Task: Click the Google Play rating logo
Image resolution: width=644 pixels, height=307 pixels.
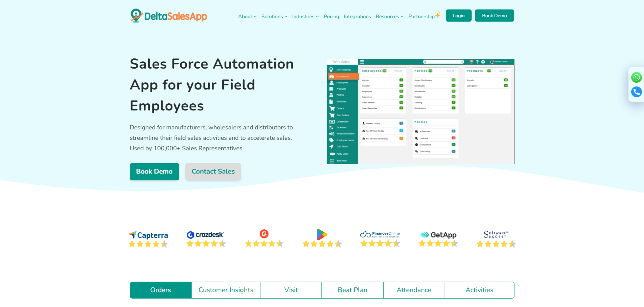Action: point(322,238)
